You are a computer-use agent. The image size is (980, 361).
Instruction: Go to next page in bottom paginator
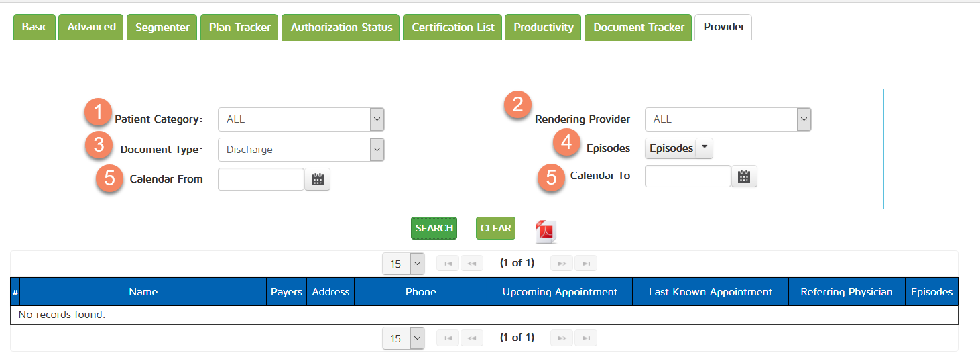coord(562,338)
